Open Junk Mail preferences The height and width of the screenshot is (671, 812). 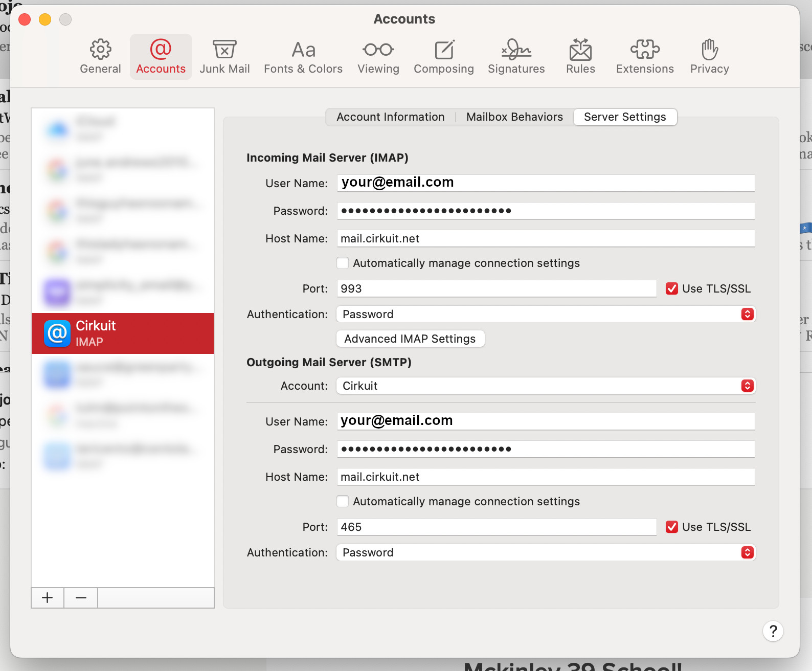click(x=224, y=56)
